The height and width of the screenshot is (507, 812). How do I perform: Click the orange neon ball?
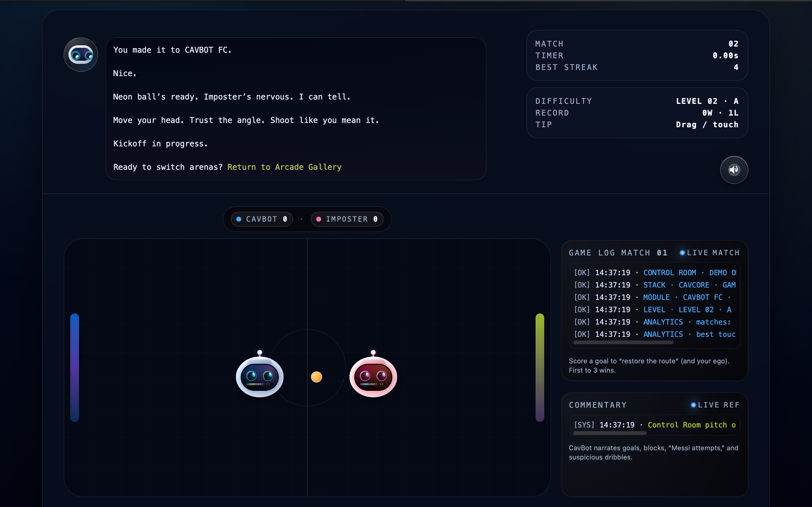coord(316,377)
